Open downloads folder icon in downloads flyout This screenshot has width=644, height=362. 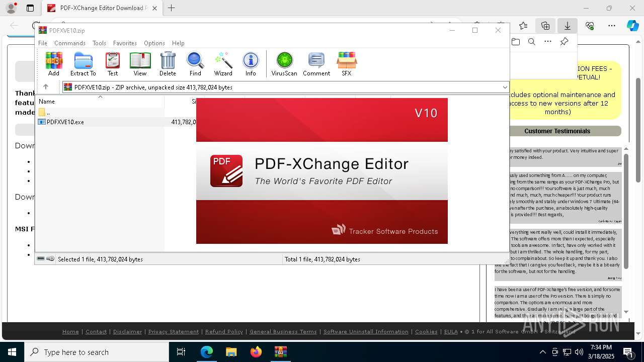pos(516,42)
